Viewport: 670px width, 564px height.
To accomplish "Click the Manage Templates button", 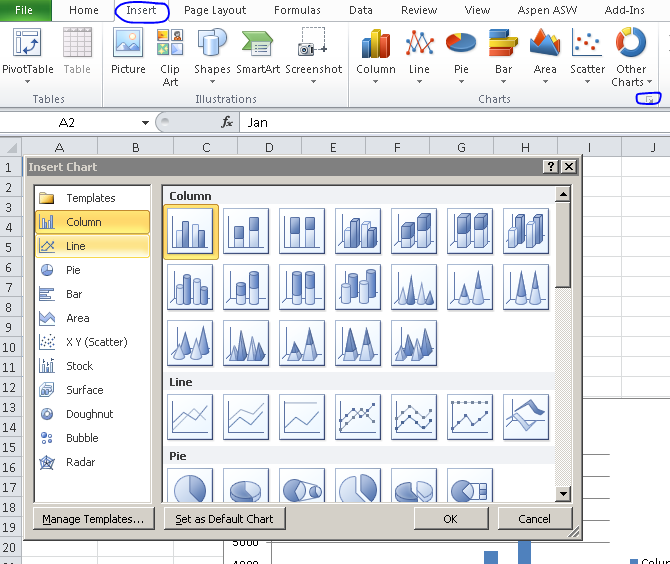I will point(94,519).
